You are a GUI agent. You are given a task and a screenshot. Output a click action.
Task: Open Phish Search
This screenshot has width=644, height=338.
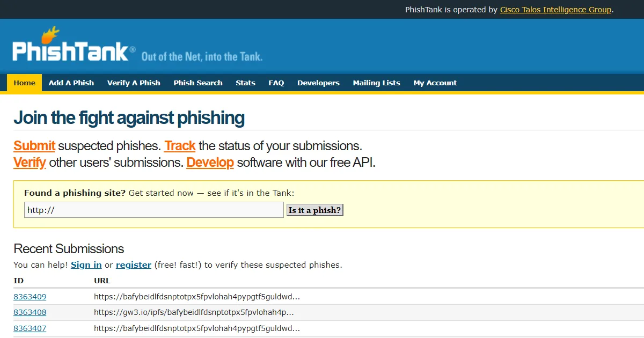click(x=197, y=83)
